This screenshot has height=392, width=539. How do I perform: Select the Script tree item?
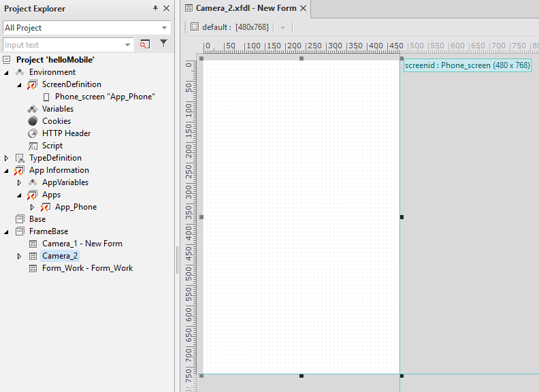click(52, 146)
